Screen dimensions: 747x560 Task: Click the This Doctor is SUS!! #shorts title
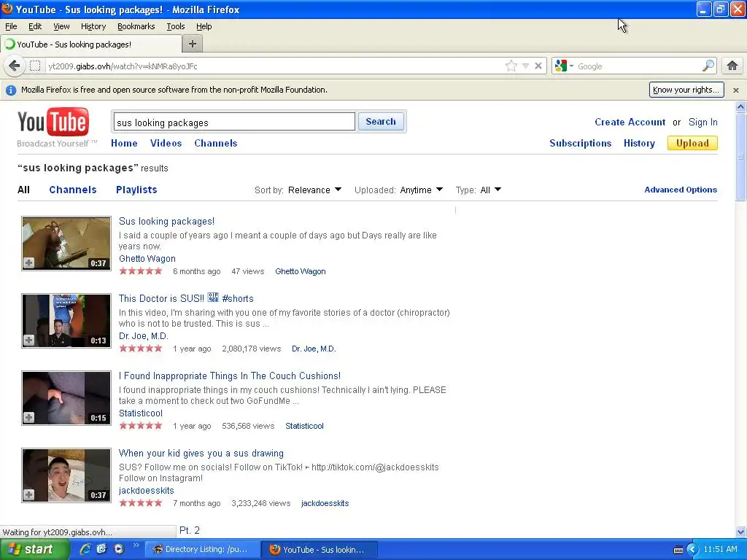tap(186, 298)
